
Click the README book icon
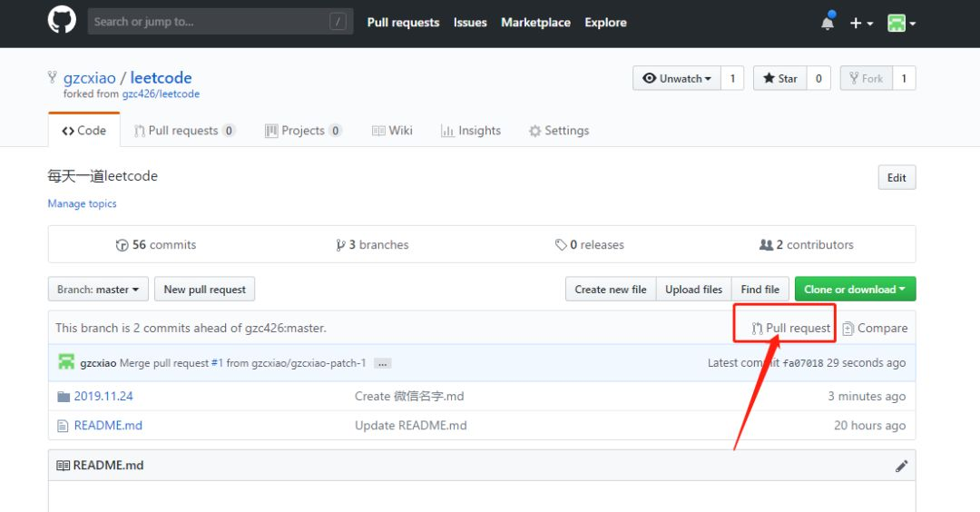63,465
